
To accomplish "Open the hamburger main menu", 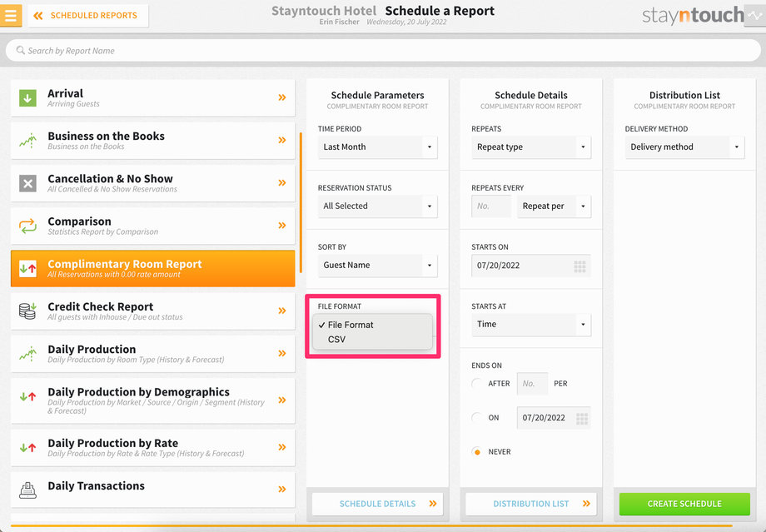I will pyautogui.click(x=11, y=16).
